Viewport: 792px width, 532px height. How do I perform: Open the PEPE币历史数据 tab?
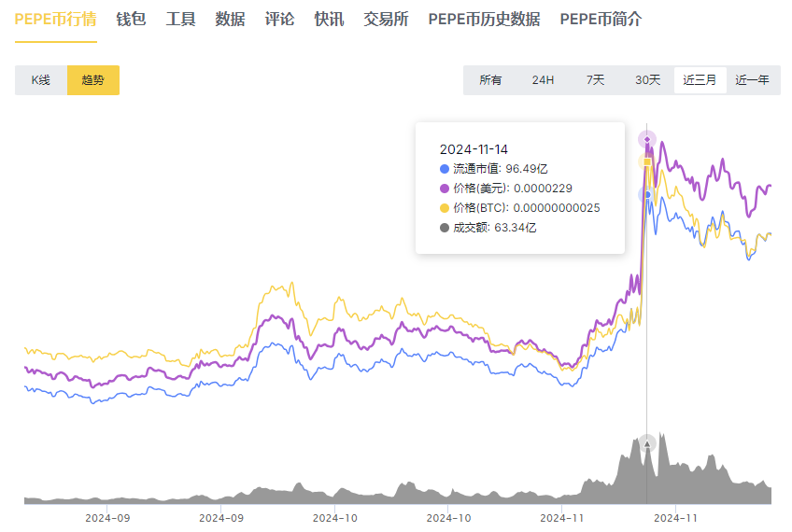click(x=484, y=19)
